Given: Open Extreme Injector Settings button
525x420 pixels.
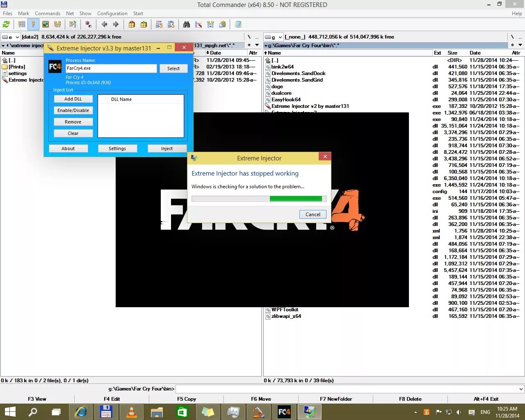Looking at the screenshot, I should click(x=117, y=148).
